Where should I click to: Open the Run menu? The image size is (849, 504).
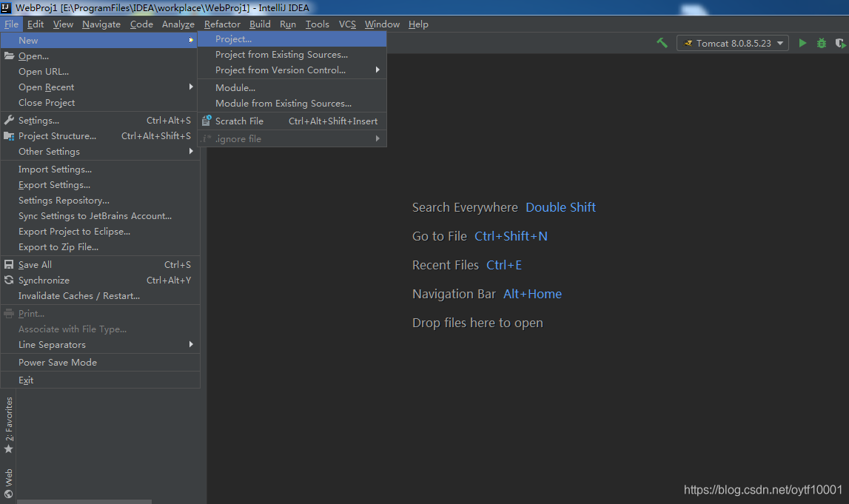pyautogui.click(x=287, y=24)
